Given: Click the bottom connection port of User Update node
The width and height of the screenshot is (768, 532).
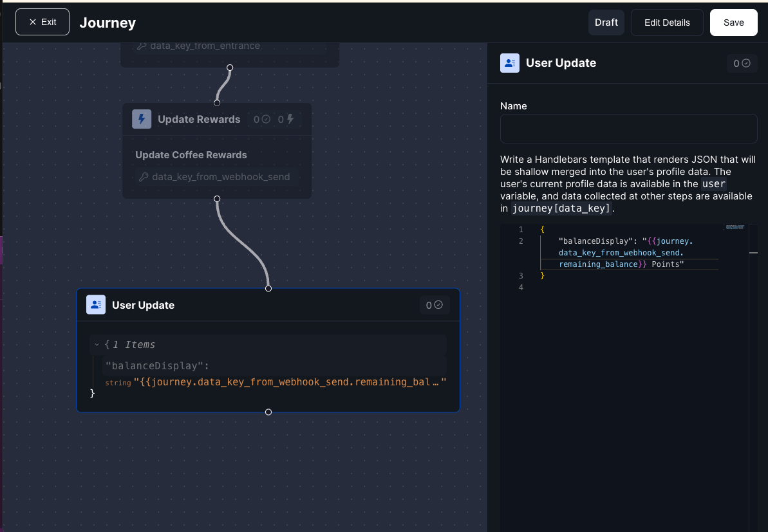Looking at the screenshot, I should pos(268,412).
